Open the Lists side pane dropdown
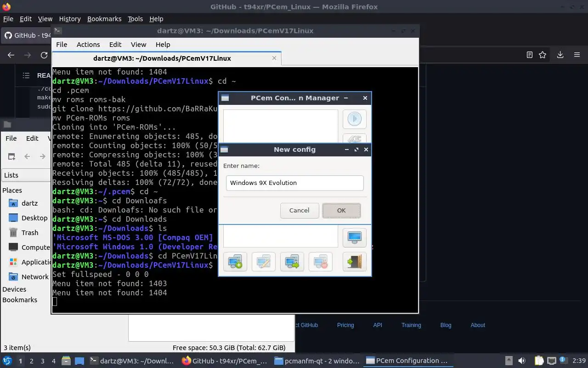 coord(26,175)
